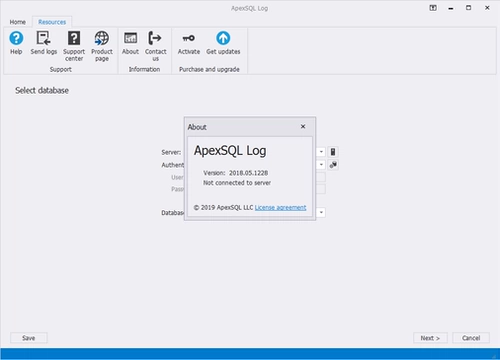Click the 'Server:' label
Viewport: 500px width, 360px height.
coord(171,152)
